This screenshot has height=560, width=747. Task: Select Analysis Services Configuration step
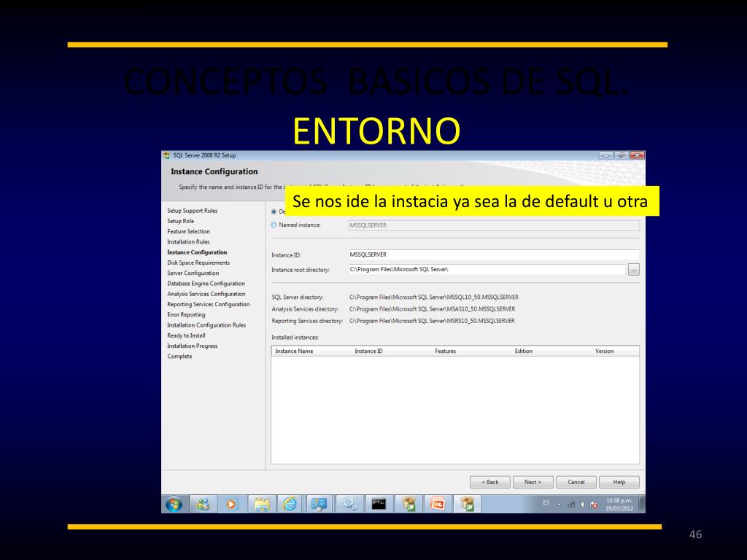click(x=206, y=294)
